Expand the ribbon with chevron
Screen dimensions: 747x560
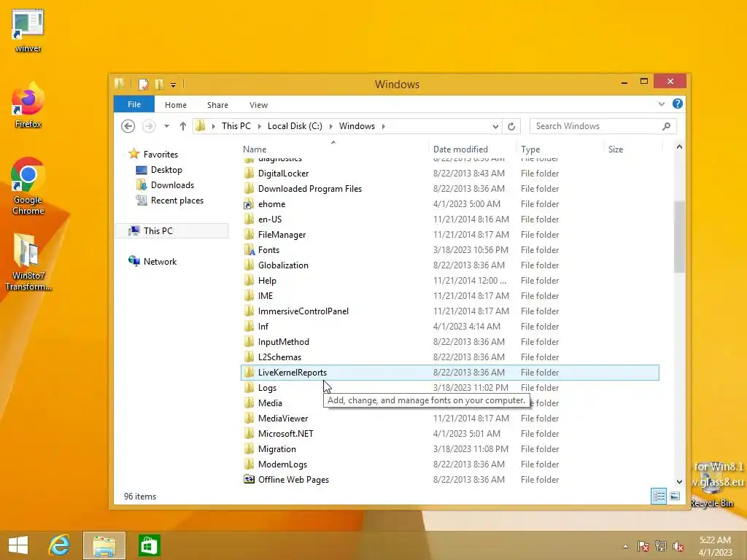661,104
